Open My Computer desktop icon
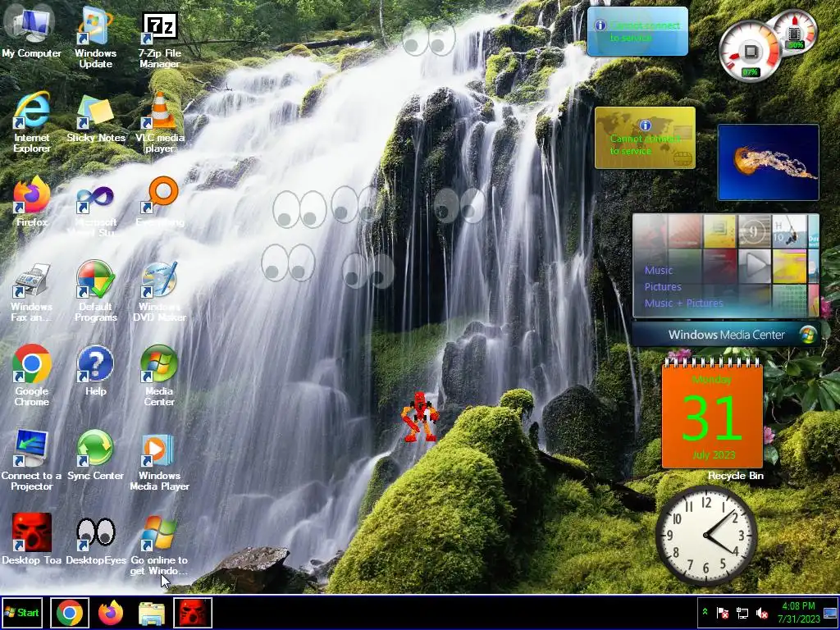This screenshot has height=630, width=840. pyautogui.click(x=31, y=33)
